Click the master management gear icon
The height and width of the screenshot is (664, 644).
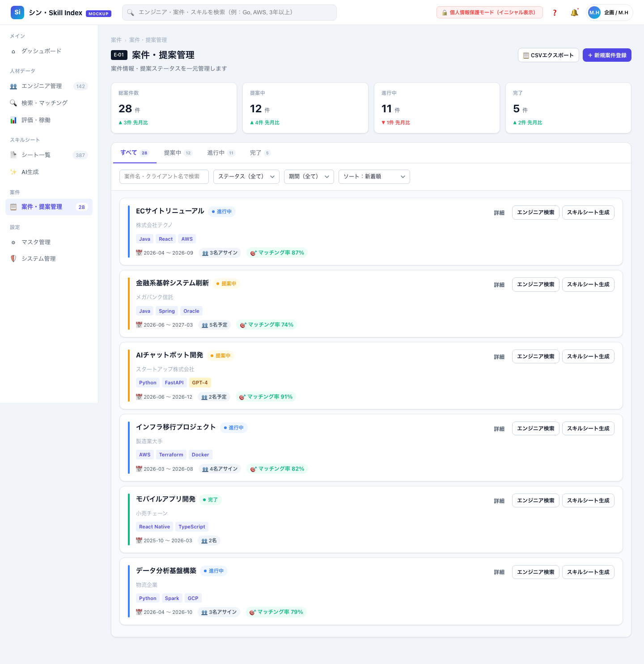click(13, 242)
